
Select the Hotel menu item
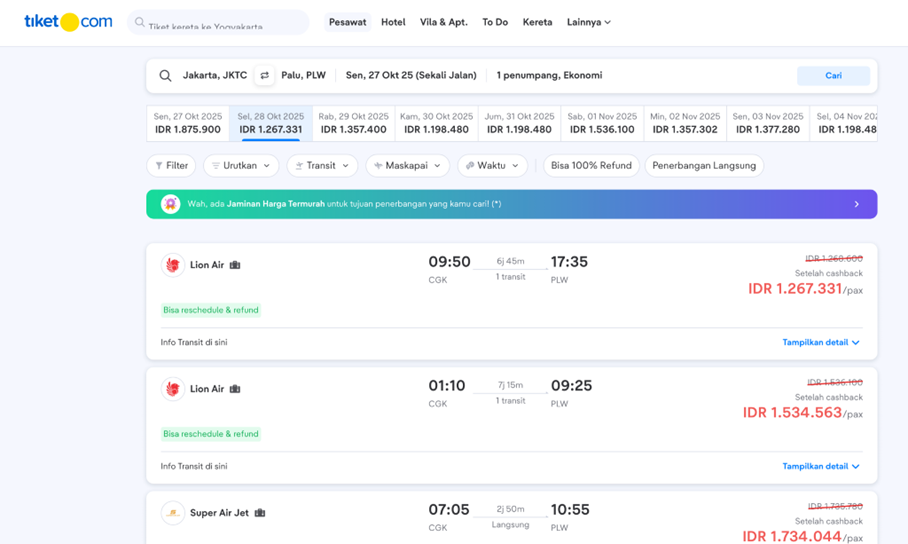(x=393, y=22)
